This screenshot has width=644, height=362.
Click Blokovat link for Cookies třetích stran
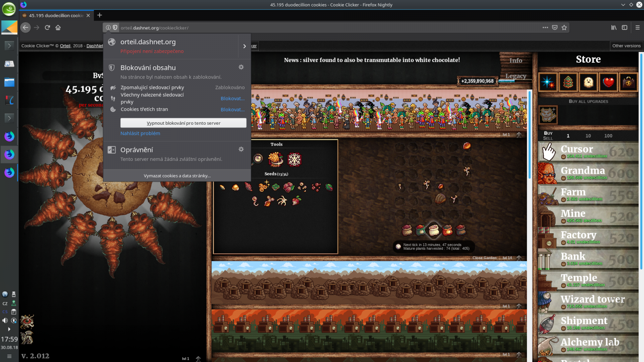[x=233, y=109]
